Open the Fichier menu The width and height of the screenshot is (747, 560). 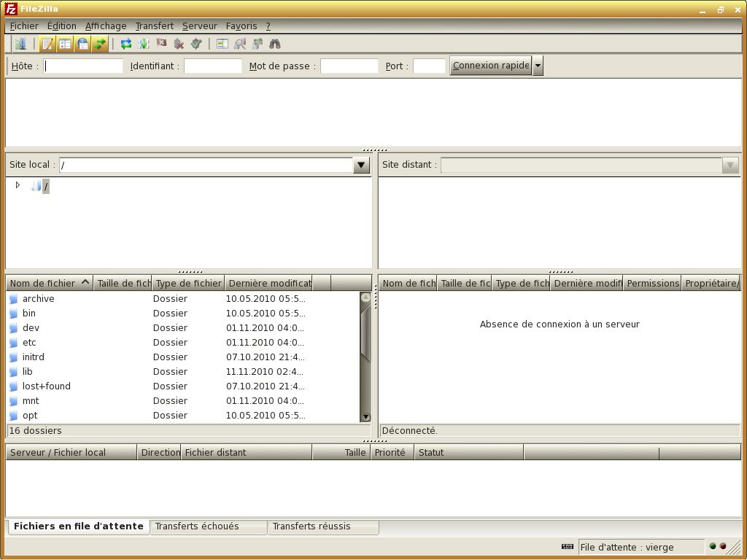coord(24,26)
